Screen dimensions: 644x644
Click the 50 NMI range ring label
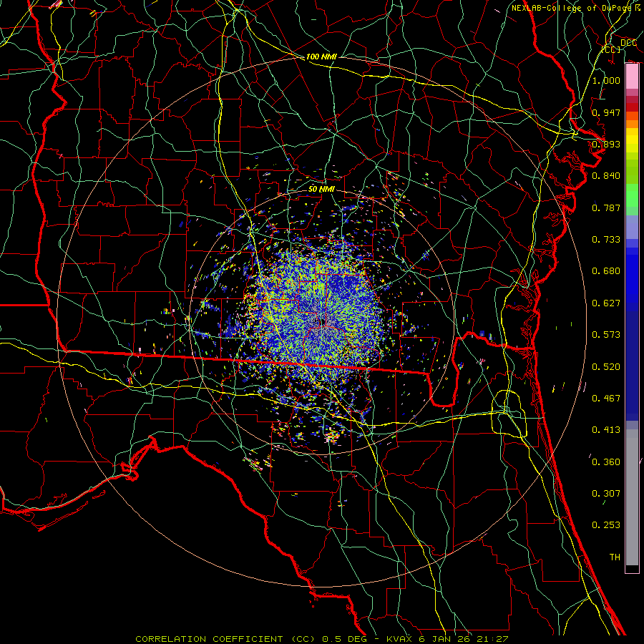[321, 189]
